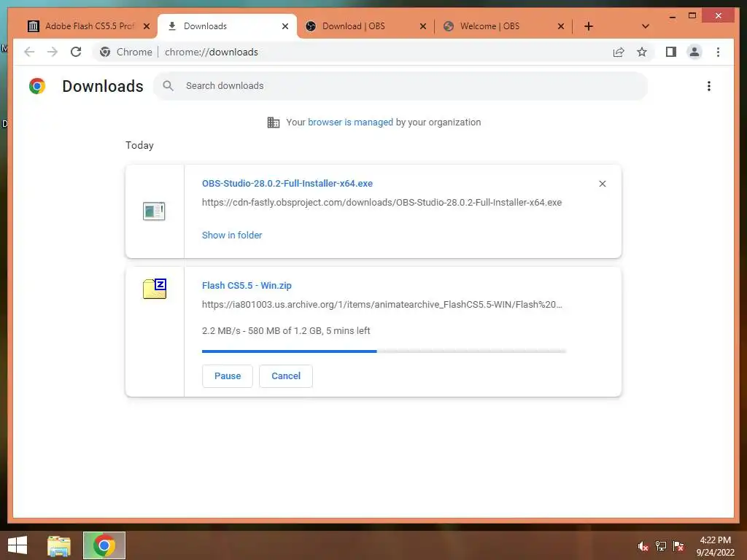The image size is (747, 560).
Task: Close the Downloads tab
Action: click(x=285, y=26)
